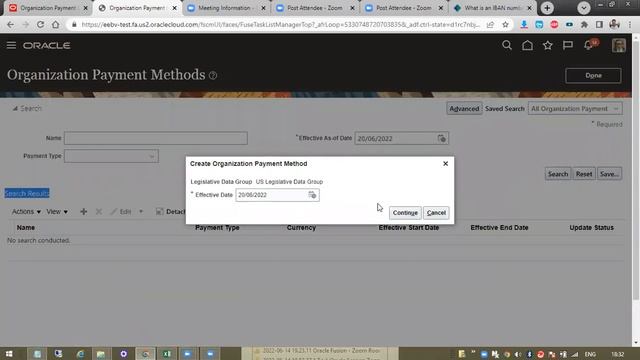The height and width of the screenshot is (360, 640).
Task: Click the Name search field
Action: 156,138
